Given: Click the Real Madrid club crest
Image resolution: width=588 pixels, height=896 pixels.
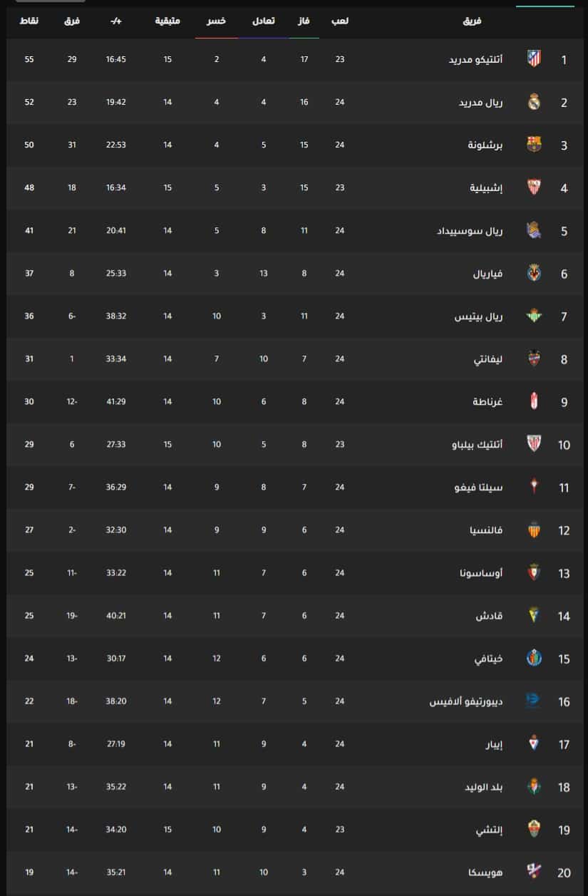Looking at the screenshot, I should point(534,102).
